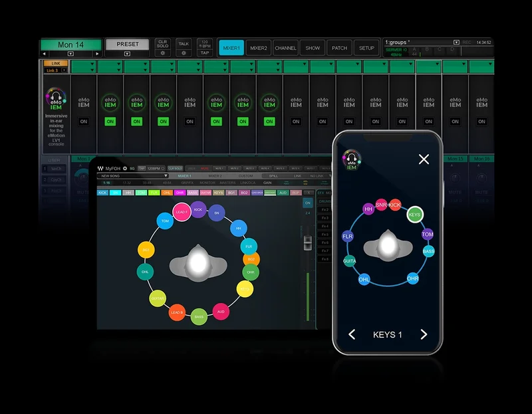Select the magenta OHR channel chip on tablet
This screenshot has width=532, height=414.
coord(180,193)
